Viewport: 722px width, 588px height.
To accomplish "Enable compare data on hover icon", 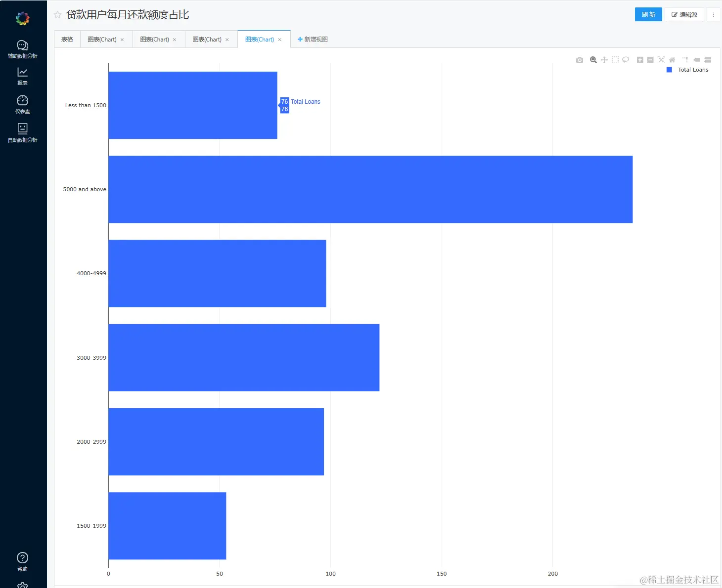I will click(708, 60).
